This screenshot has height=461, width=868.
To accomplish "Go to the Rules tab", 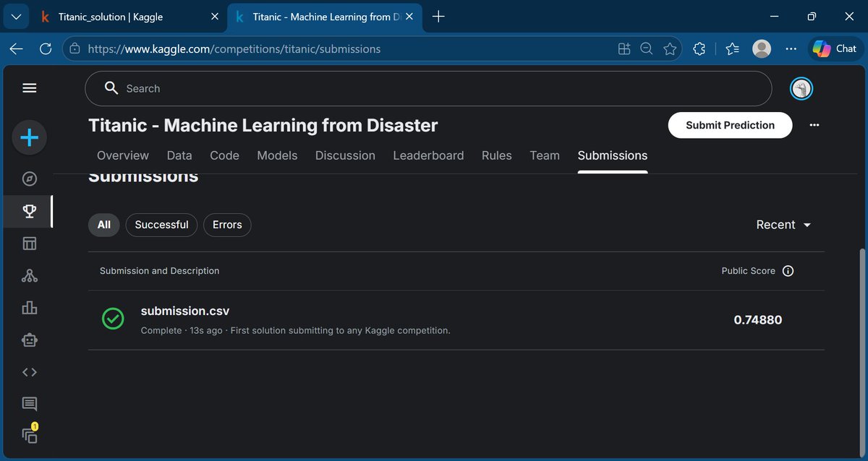I will click(x=496, y=155).
